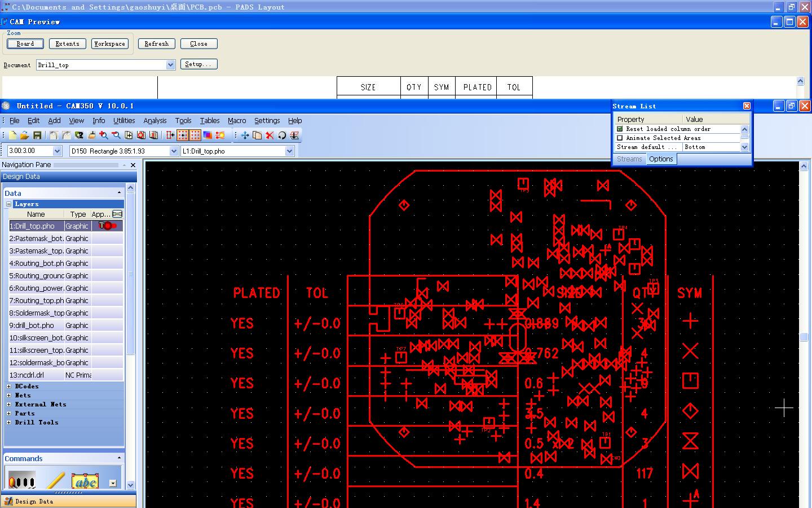The height and width of the screenshot is (508, 812).
Task: Open the Tables menu
Action: 210,120
